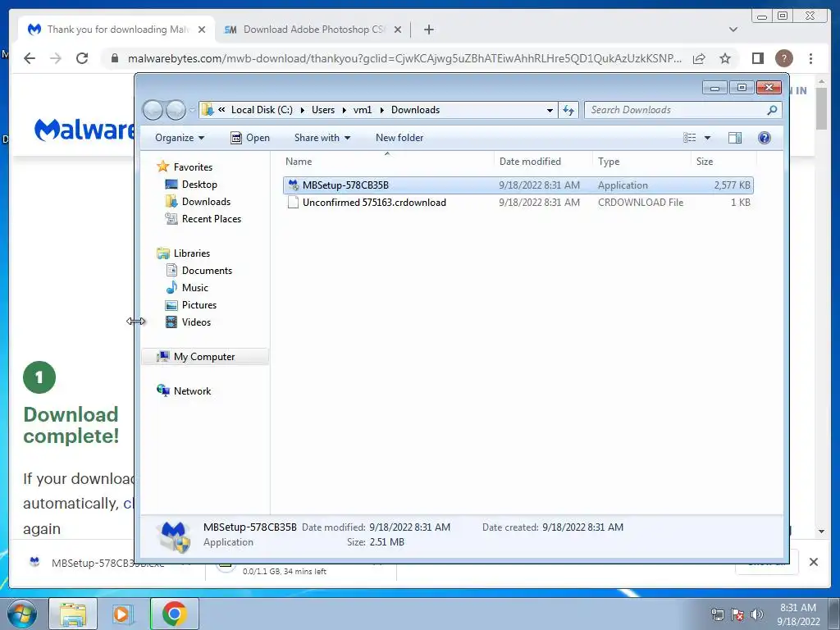Create a New folder
The width and height of the screenshot is (840, 630).
pos(399,138)
